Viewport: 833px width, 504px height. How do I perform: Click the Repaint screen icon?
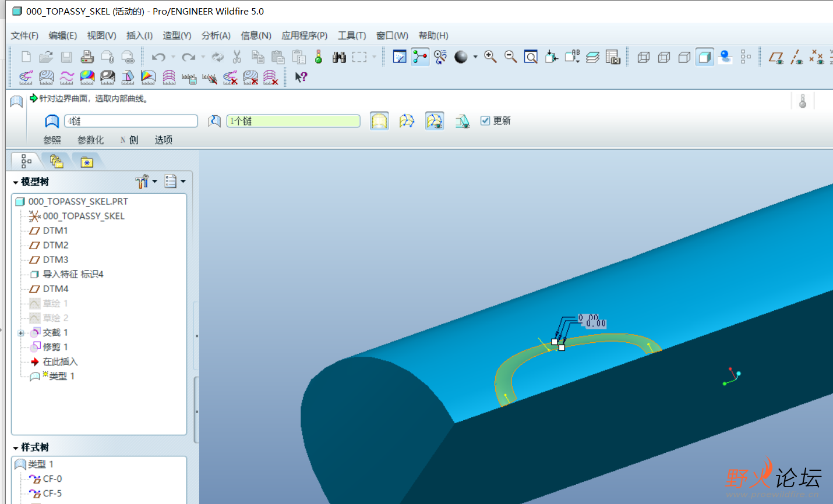(x=400, y=57)
